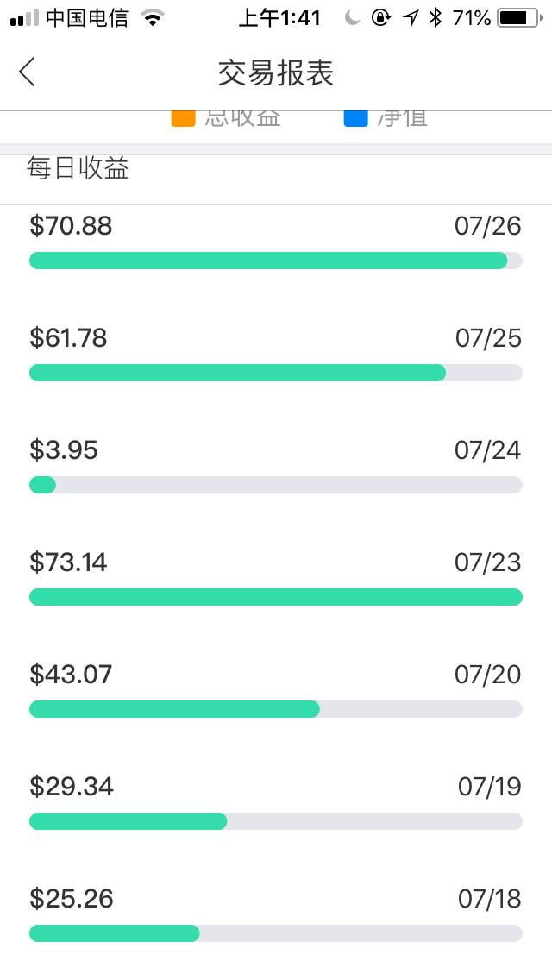
Task: Tap the 07/20 date label
Action: [488, 675]
